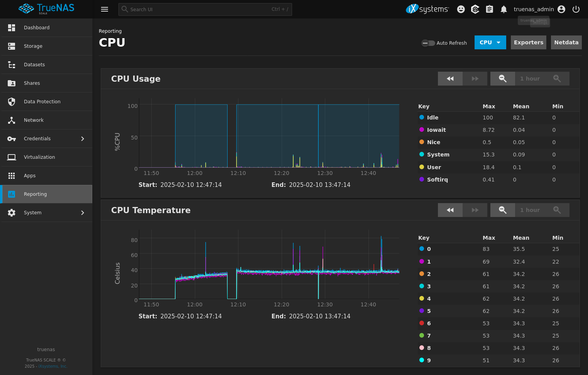
Task: Rewind the CPU Temperature timeline
Action: tap(450, 210)
